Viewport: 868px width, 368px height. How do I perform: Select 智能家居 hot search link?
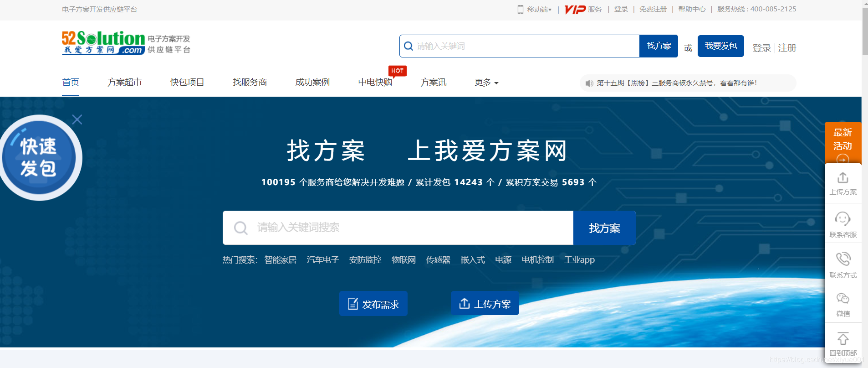click(x=280, y=260)
